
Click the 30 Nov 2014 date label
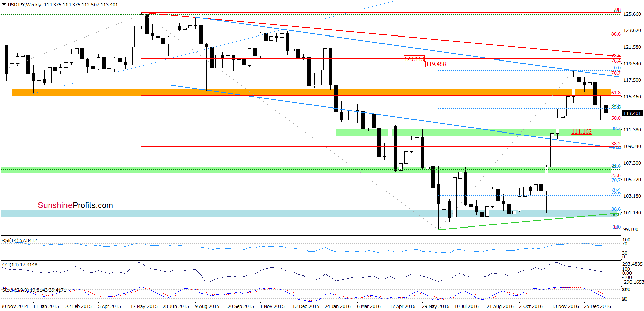pos(15,306)
